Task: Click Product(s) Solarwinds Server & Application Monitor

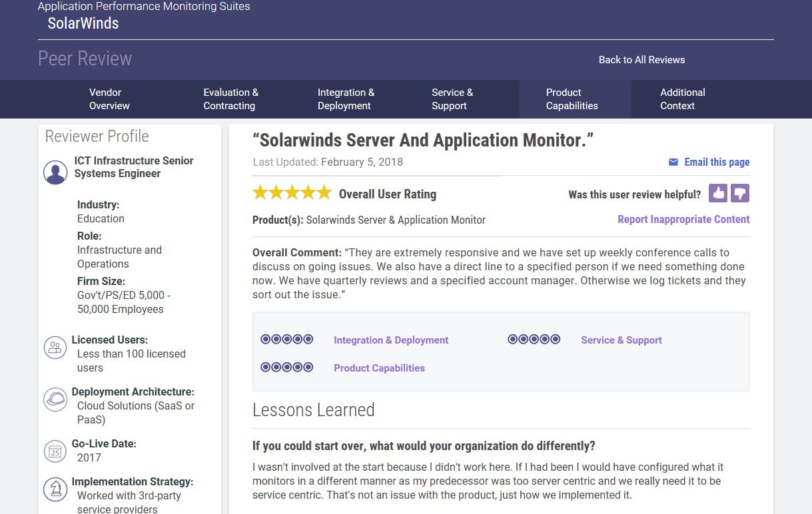Action: (369, 220)
